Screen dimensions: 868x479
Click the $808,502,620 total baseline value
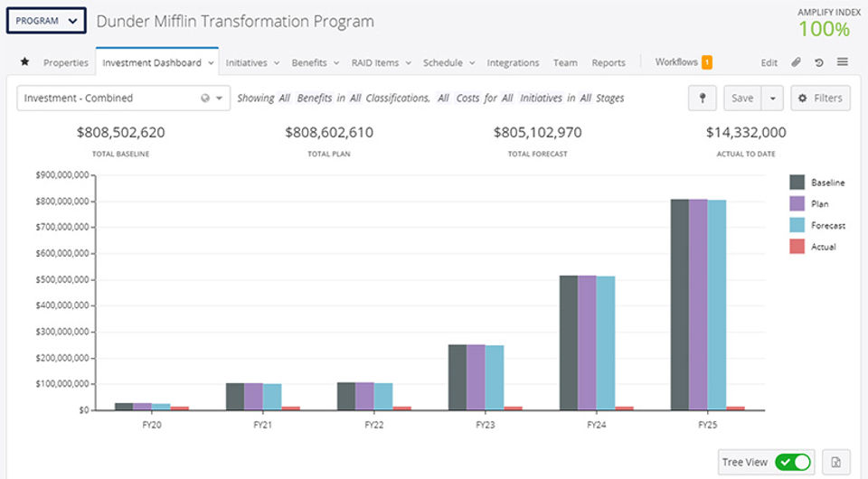click(x=120, y=132)
